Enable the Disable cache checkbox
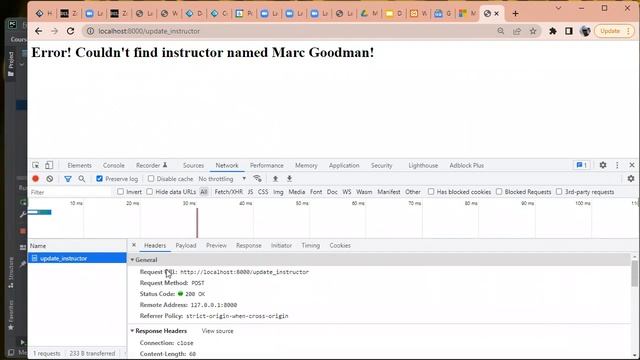 point(151,179)
